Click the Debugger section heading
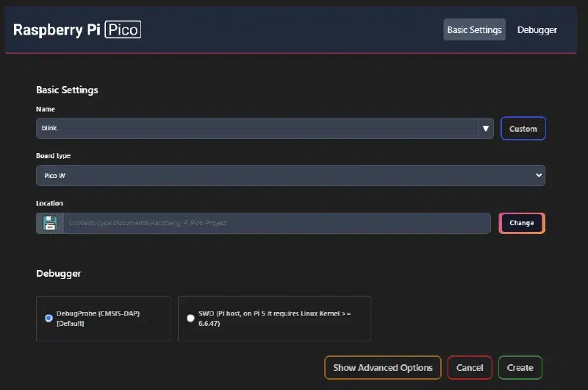The height and width of the screenshot is (390, 588). [59, 273]
